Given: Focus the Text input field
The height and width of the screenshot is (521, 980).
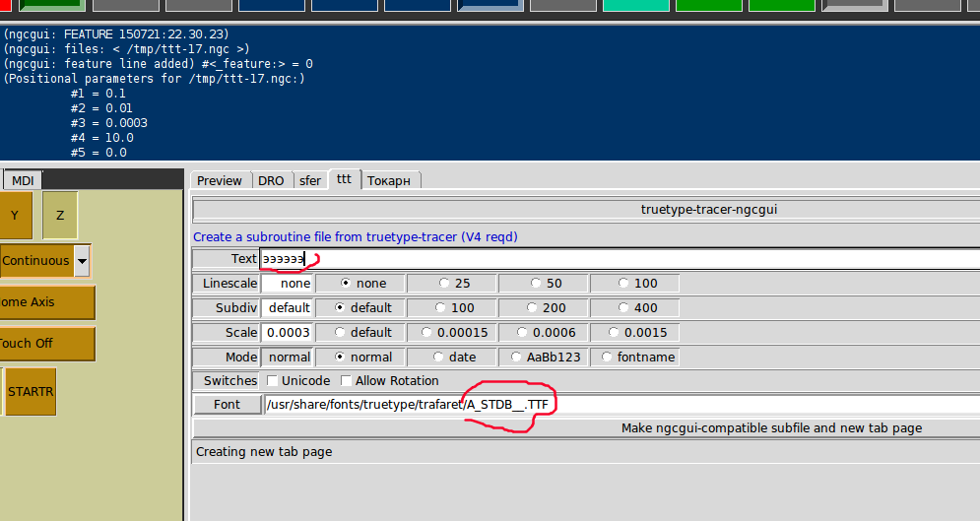Looking at the screenshot, I should pyautogui.click(x=620, y=259).
